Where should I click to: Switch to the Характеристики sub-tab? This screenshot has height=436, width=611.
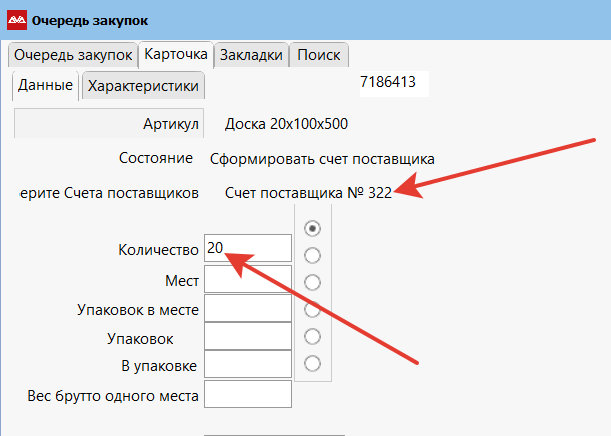click(143, 86)
